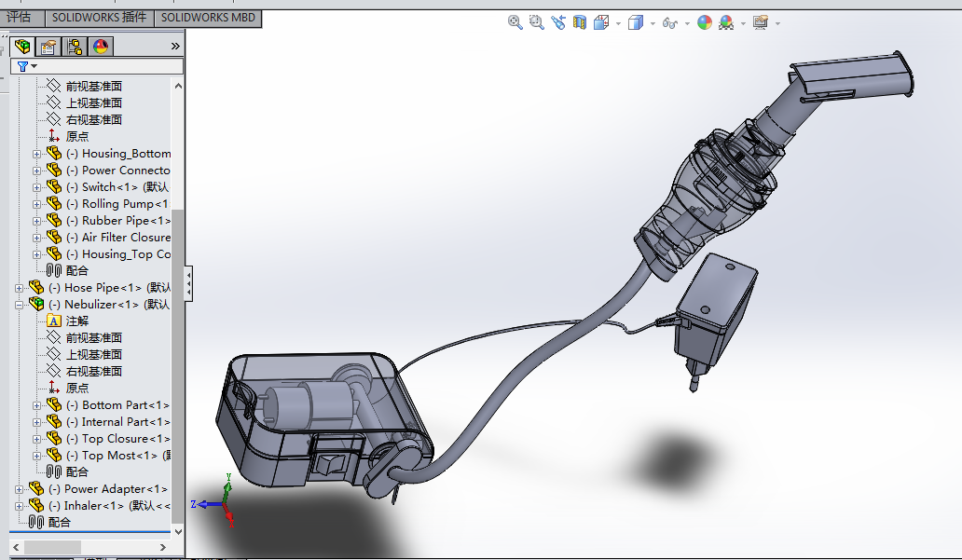Switch to the SOLIDWORKS MBD tab
This screenshot has width=962, height=560.
click(208, 18)
